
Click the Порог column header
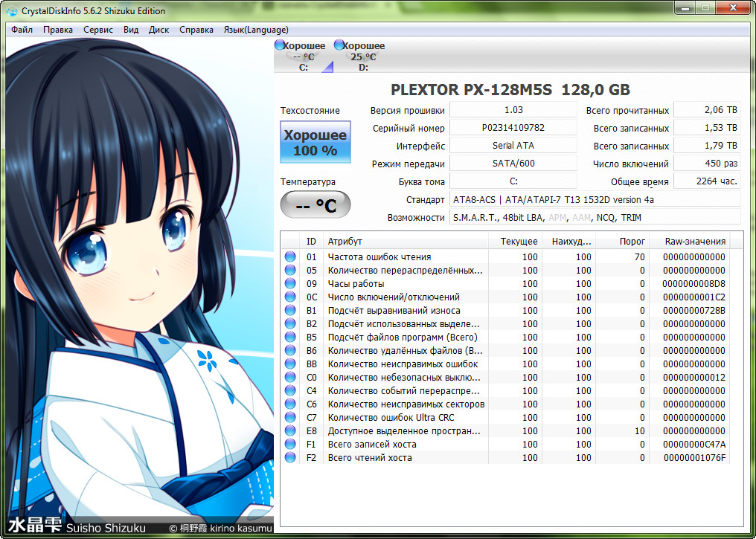(622, 242)
